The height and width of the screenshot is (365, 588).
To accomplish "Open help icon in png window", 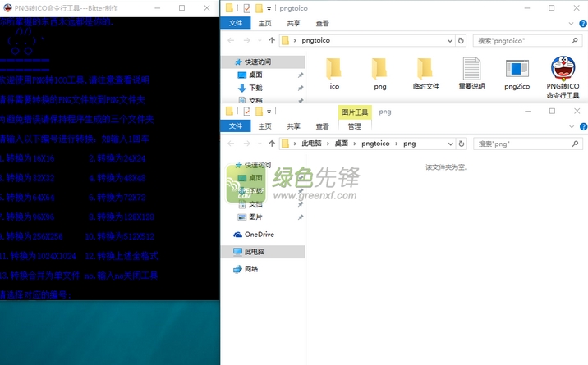I will pyautogui.click(x=584, y=126).
